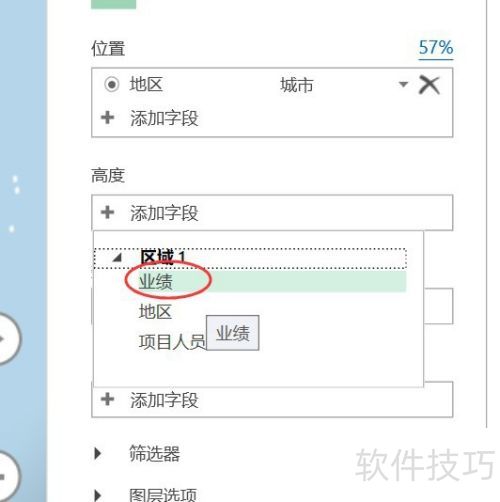Select the 城市 geography type text
The height and width of the screenshot is (502, 500).
[297, 85]
